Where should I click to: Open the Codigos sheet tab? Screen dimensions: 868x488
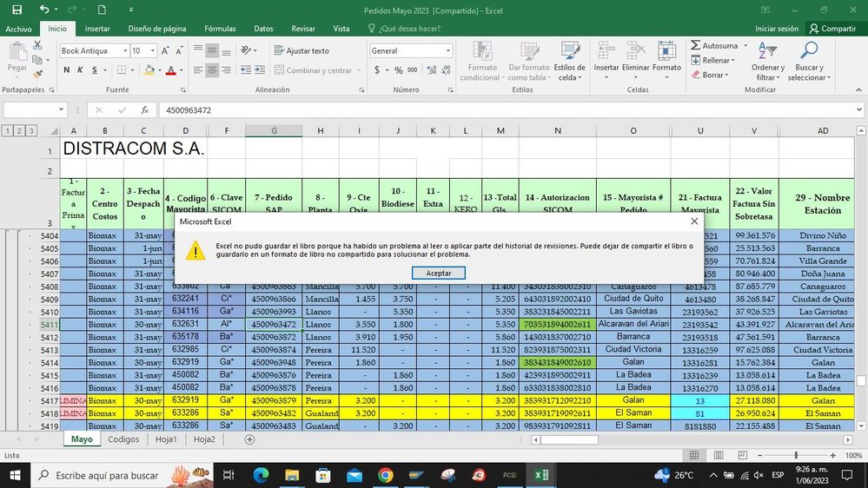123,439
